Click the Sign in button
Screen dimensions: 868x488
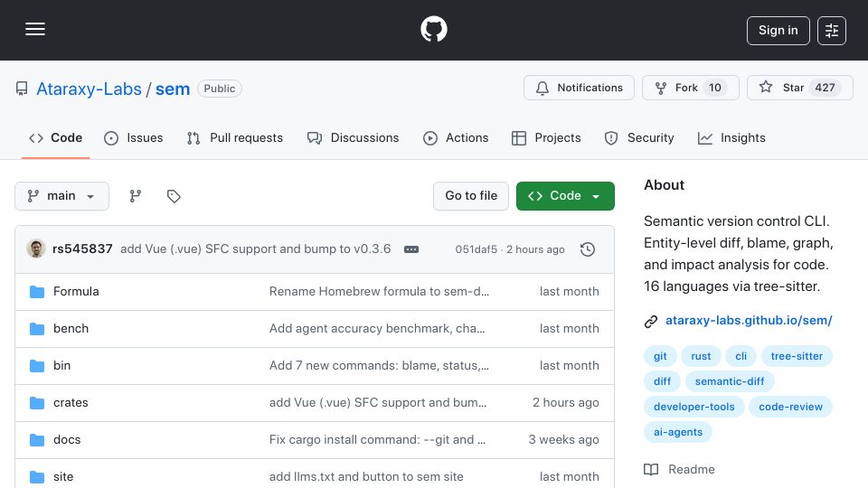click(778, 31)
